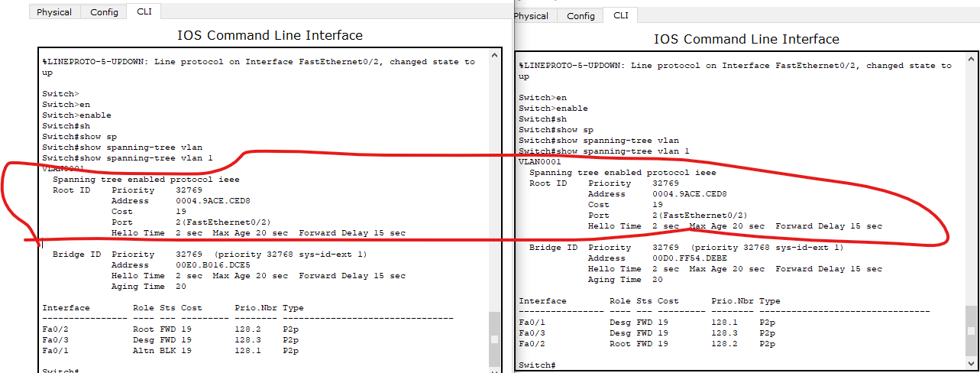Screen dimensions: 980x373
Task: Click 'Port 2(FastEthernet0/2)' in right CLI
Action: [x=668, y=216]
